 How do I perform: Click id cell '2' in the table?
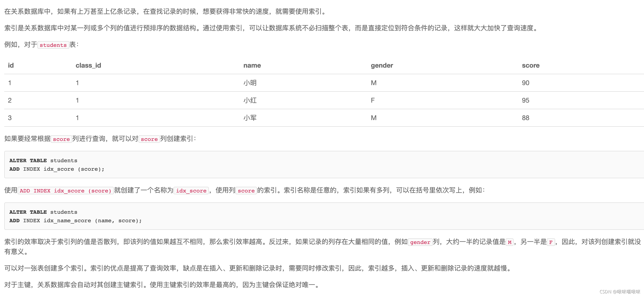10,100
